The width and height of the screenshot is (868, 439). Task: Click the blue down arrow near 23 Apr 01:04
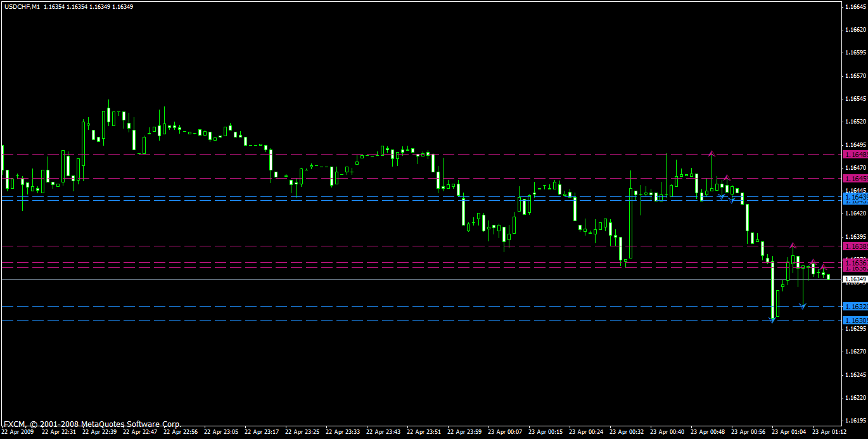click(803, 305)
